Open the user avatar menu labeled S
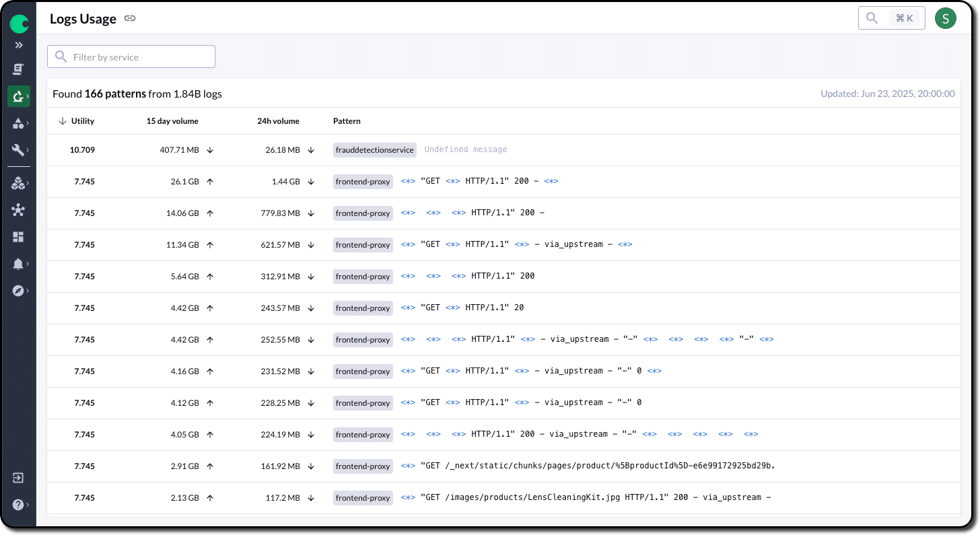 (945, 18)
